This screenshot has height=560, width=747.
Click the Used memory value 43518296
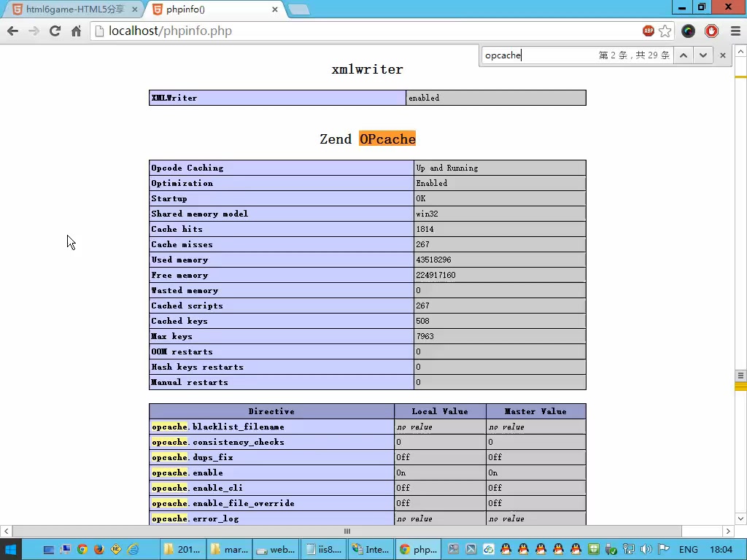coord(433,260)
